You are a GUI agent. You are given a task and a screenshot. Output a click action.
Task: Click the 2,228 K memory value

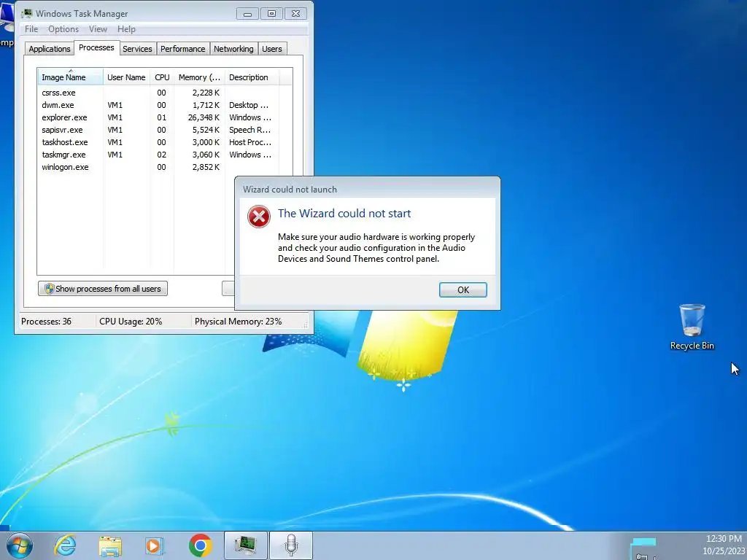tap(206, 93)
